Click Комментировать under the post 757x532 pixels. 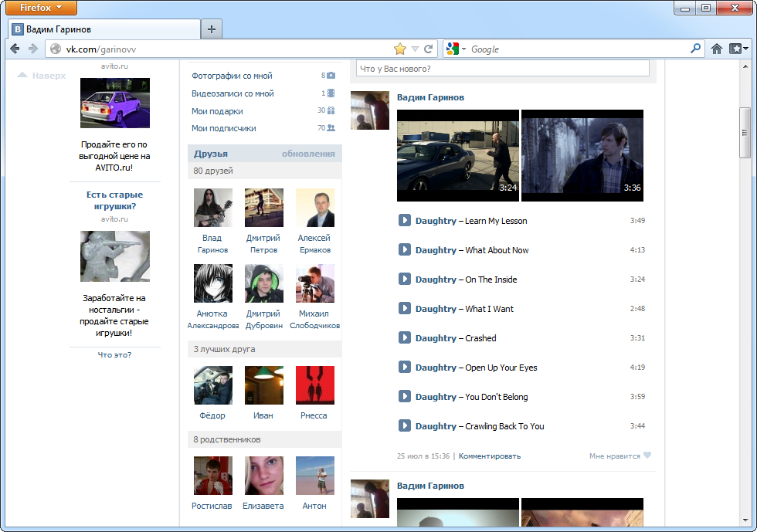[x=490, y=456]
